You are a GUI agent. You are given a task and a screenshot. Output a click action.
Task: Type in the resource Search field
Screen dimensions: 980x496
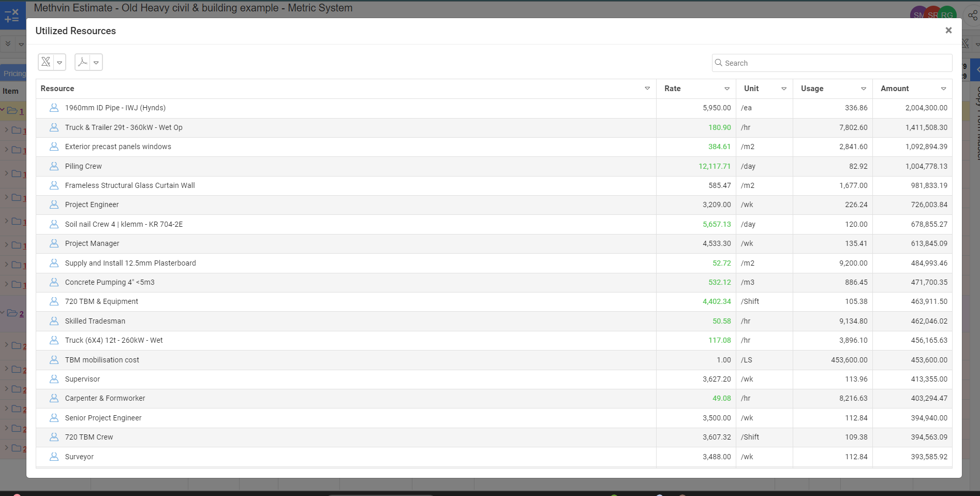click(833, 63)
